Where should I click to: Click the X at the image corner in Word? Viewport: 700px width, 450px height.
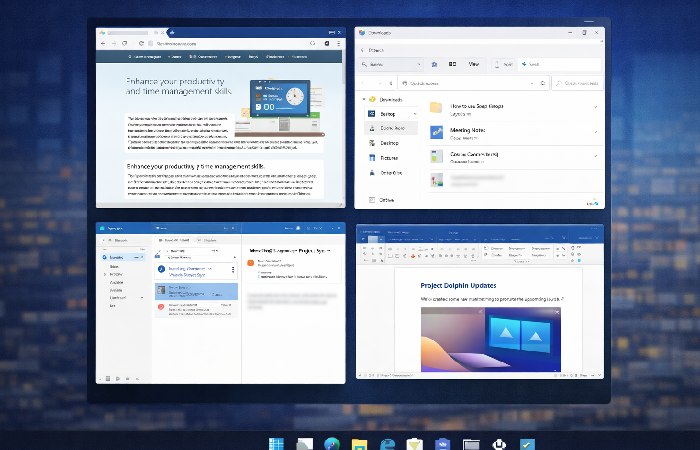click(x=557, y=312)
